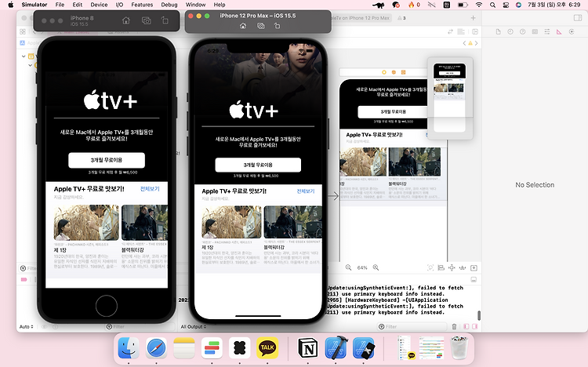Go to next issue chevron
The height and width of the screenshot is (367, 588).
coord(476,43)
